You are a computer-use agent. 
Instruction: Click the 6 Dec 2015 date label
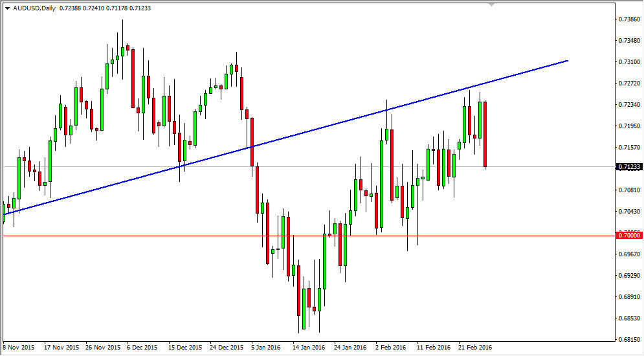click(x=142, y=348)
